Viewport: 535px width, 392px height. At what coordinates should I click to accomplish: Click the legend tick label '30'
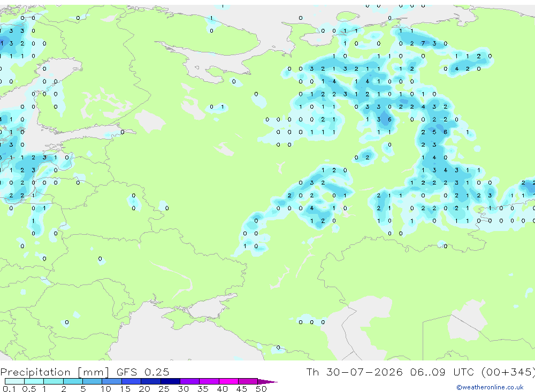[183, 389]
